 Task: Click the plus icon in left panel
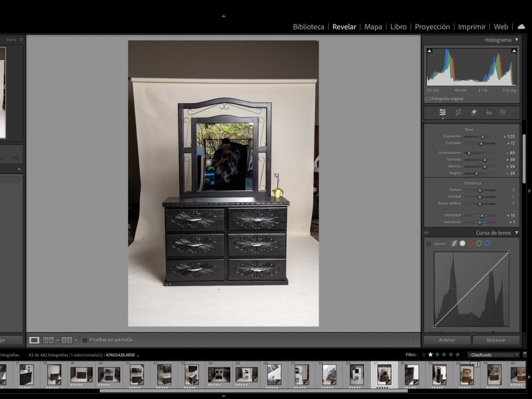19,169
